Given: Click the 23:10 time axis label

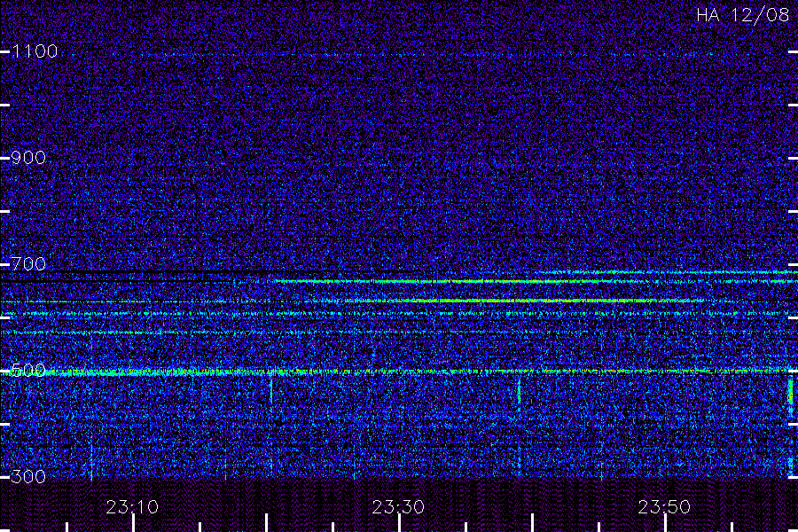Looking at the screenshot, I should pyautogui.click(x=132, y=507).
